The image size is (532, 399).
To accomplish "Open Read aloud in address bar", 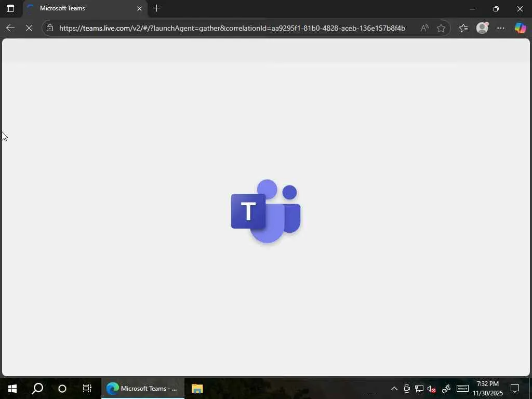I will (x=424, y=28).
